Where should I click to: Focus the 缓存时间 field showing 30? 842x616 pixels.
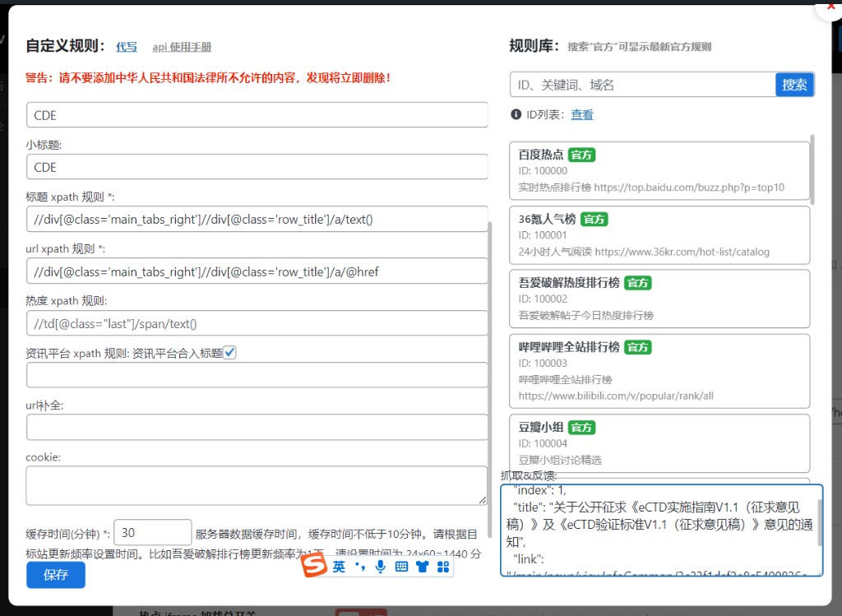pyautogui.click(x=153, y=532)
